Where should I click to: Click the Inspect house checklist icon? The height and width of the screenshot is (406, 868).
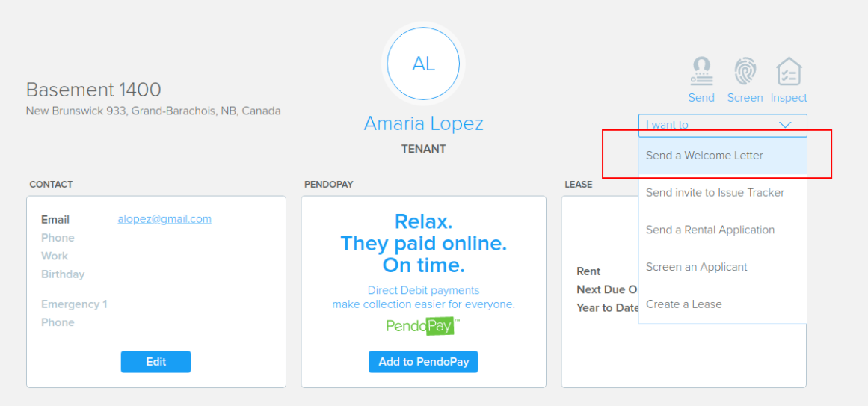pos(789,71)
